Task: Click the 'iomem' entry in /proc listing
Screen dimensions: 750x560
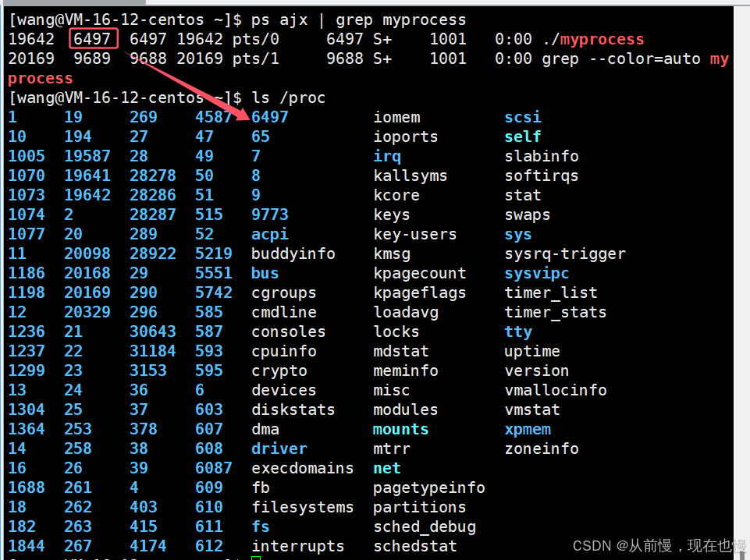Action: pos(396,117)
